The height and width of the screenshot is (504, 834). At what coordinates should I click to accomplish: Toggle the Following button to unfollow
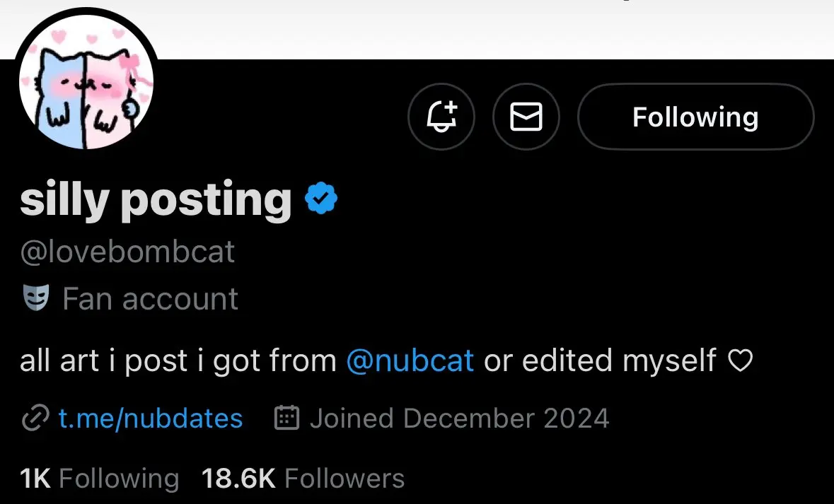[696, 117]
